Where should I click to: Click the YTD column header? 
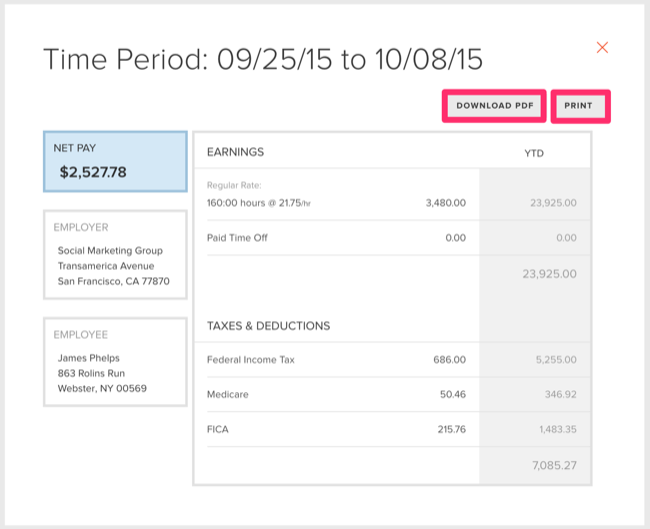(x=534, y=153)
